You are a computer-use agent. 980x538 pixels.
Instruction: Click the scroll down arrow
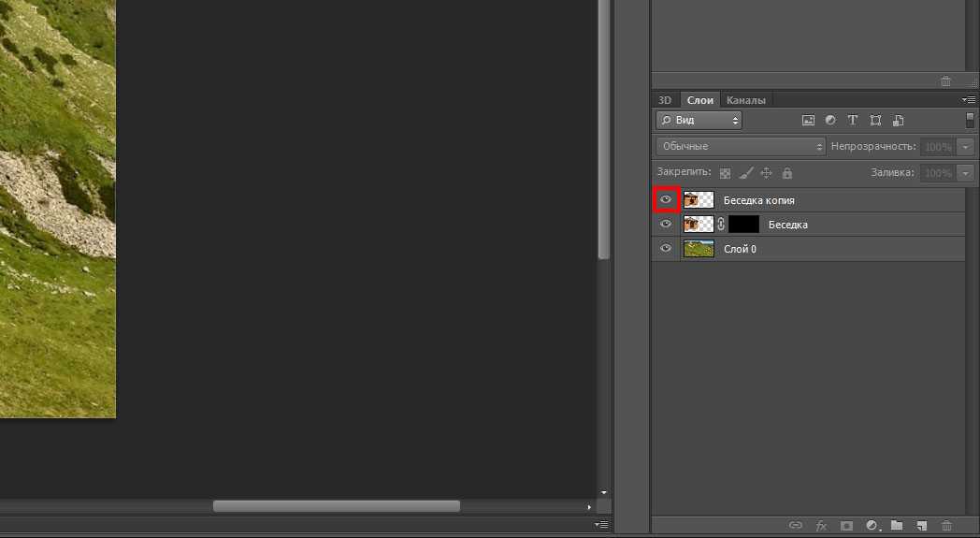click(x=604, y=493)
